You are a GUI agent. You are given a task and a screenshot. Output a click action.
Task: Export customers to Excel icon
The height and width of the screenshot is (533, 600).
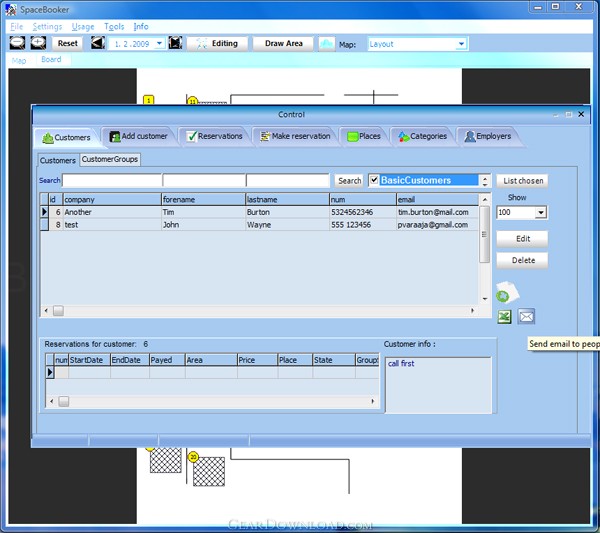(x=504, y=317)
